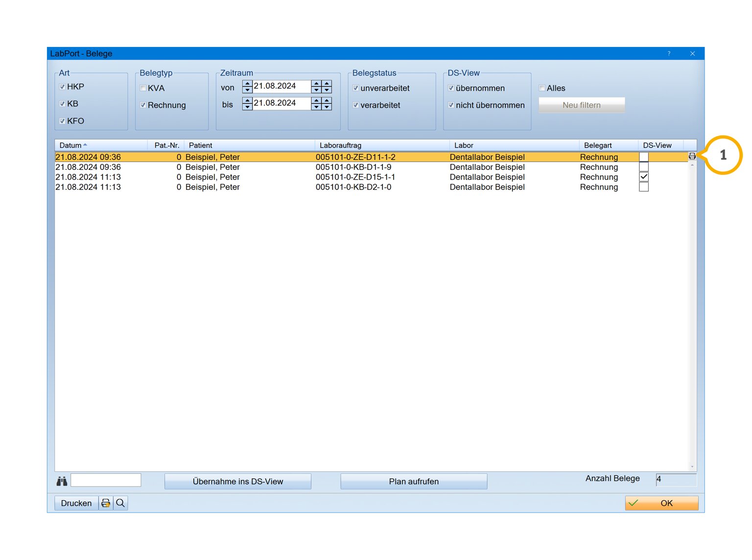Toggle the unverarbeitet status checkbox

[x=355, y=88]
